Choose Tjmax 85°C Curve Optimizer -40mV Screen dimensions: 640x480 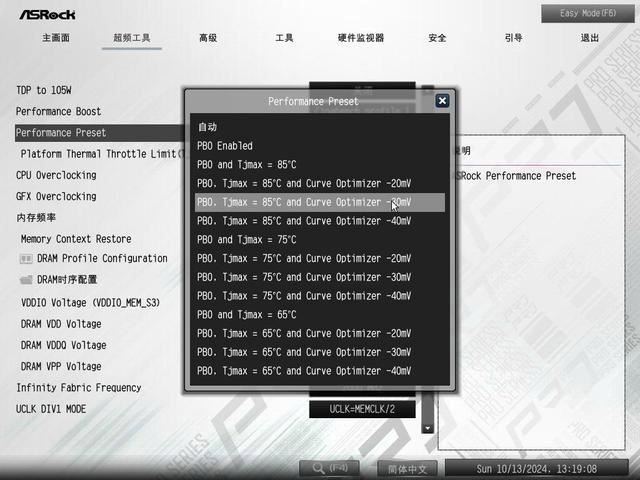click(320, 221)
